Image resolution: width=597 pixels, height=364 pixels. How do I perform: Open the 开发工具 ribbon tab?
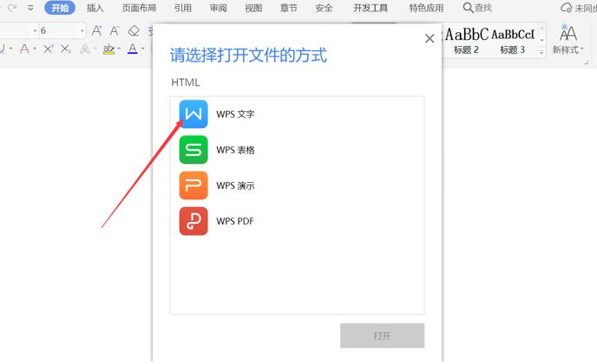pyautogui.click(x=371, y=8)
